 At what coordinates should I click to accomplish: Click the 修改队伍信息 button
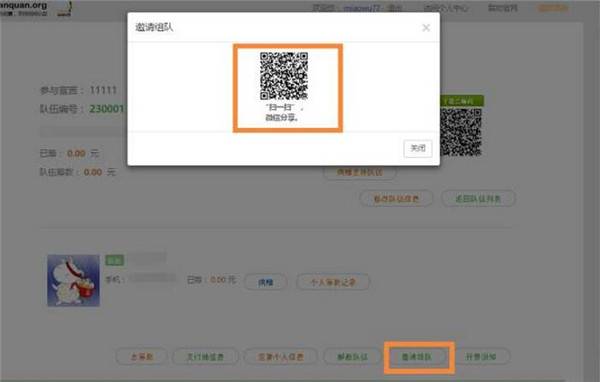click(x=396, y=199)
